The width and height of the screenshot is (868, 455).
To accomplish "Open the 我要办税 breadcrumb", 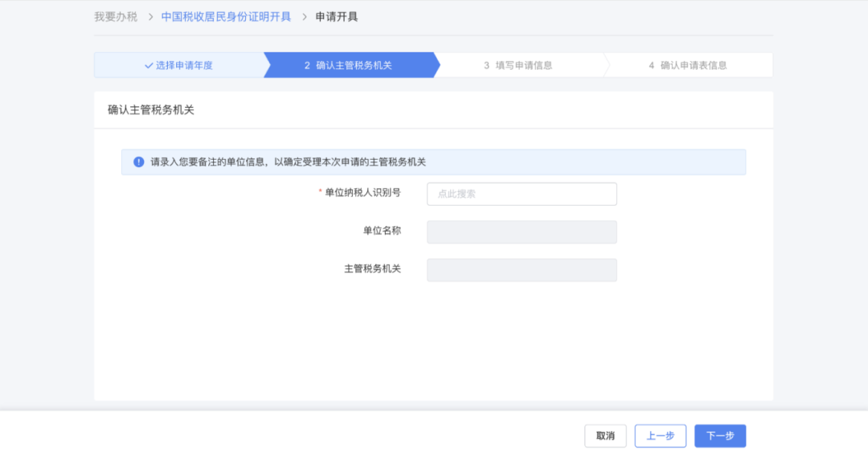I will [x=116, y=17].
